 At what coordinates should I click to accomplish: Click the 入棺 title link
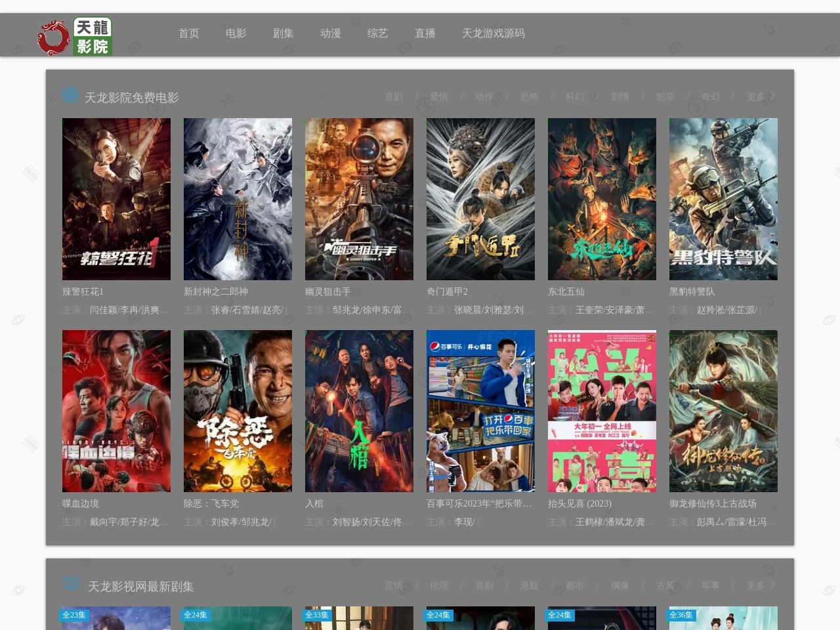click(x=314, y=503)
